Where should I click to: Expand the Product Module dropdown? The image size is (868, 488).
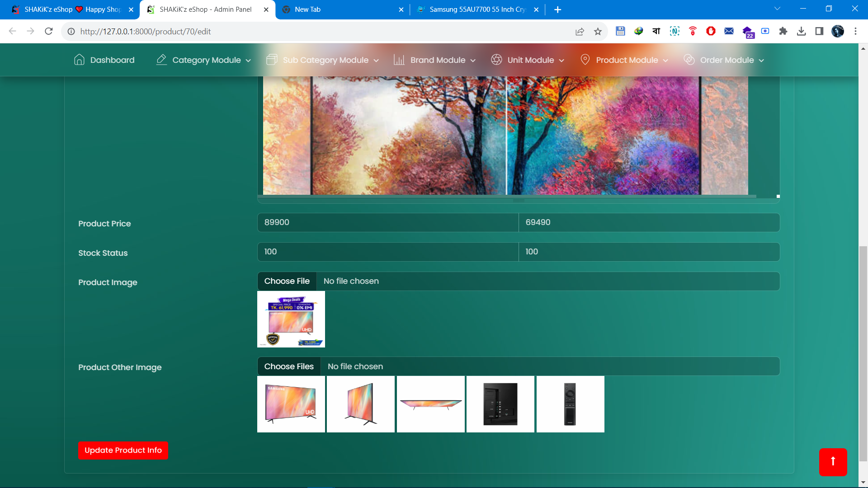tap(665, 61)
